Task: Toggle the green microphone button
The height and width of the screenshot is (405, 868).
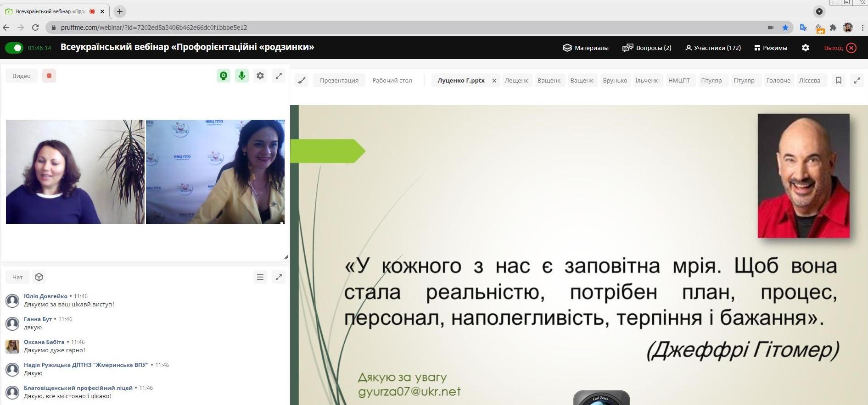Action: 242,76
